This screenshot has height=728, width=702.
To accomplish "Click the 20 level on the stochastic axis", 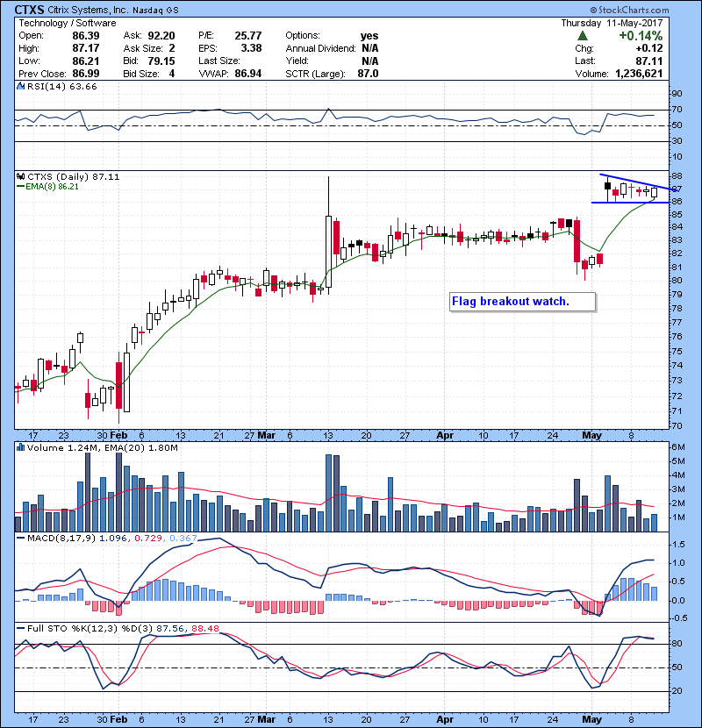I will pos(677,691).
